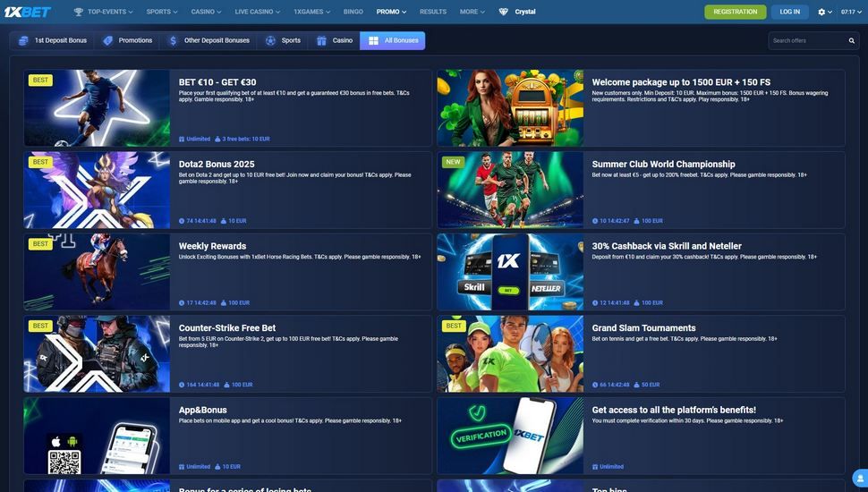Click the footballer star thumbnail image
This screenshot has width=868, height=492.
point(97,108)
